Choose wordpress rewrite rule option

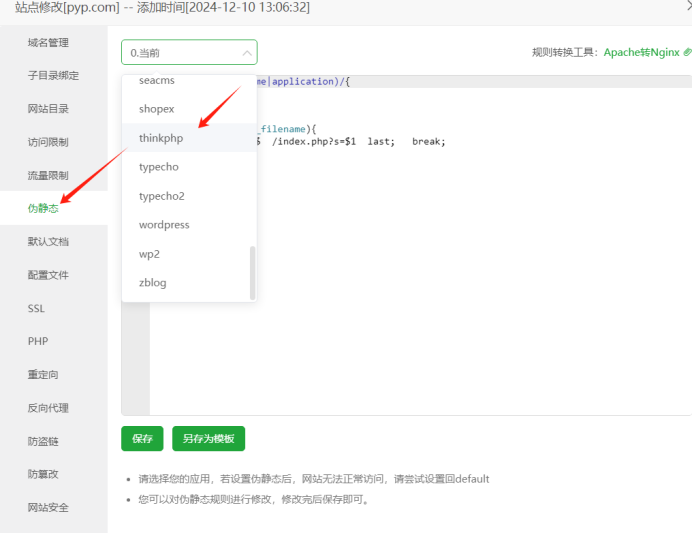(x=164, y=225)
